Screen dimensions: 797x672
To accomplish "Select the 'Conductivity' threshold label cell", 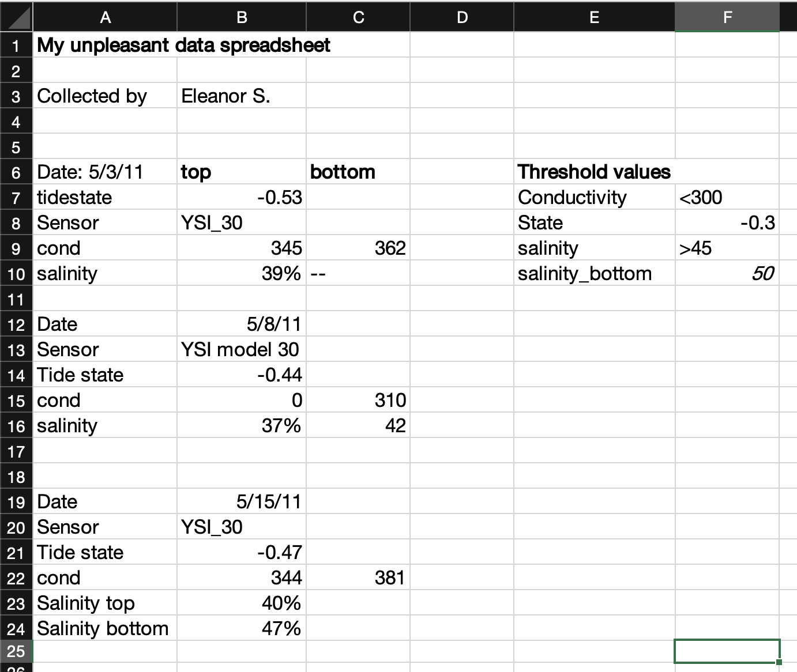I will point(593,197).
